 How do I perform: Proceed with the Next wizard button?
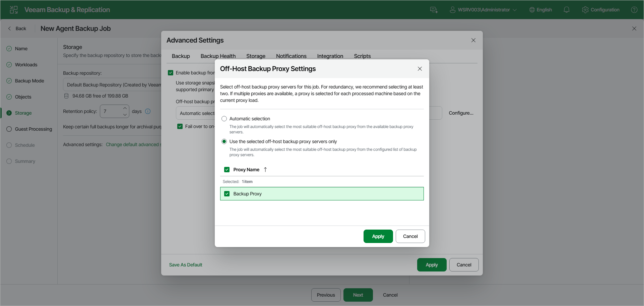point(358,295)
